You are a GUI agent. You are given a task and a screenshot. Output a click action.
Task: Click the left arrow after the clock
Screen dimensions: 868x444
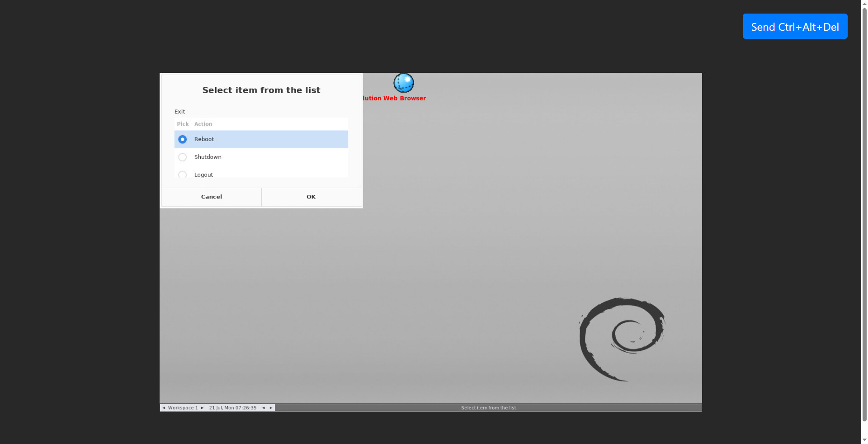click(264, 408)
